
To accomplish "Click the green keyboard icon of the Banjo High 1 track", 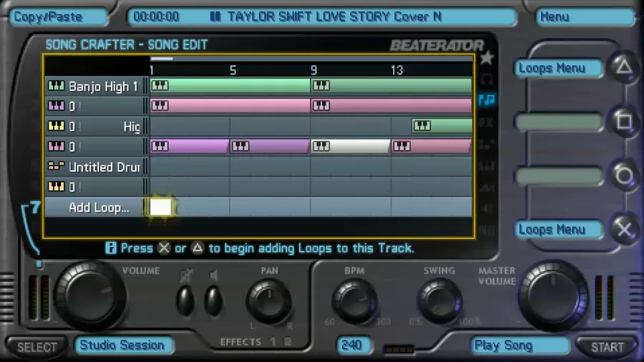I will 57,86.
